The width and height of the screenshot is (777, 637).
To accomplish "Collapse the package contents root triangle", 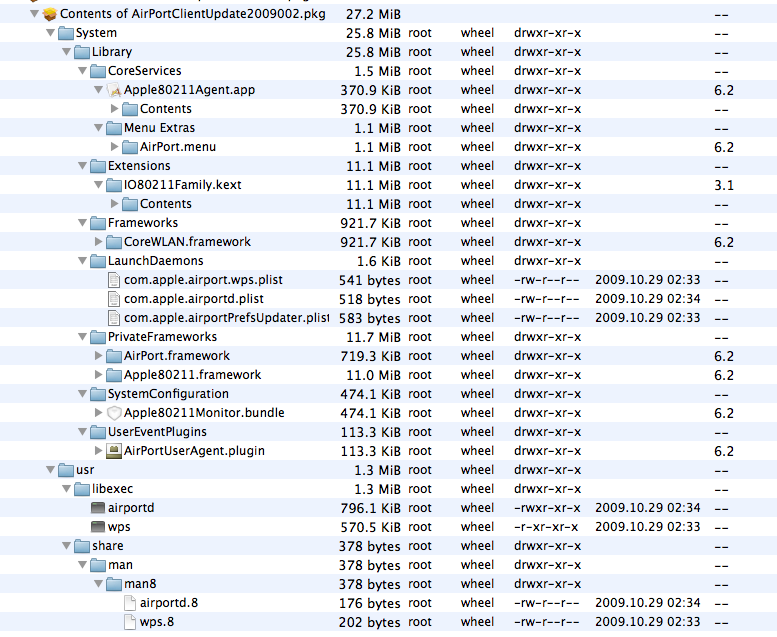I will 34,14.
